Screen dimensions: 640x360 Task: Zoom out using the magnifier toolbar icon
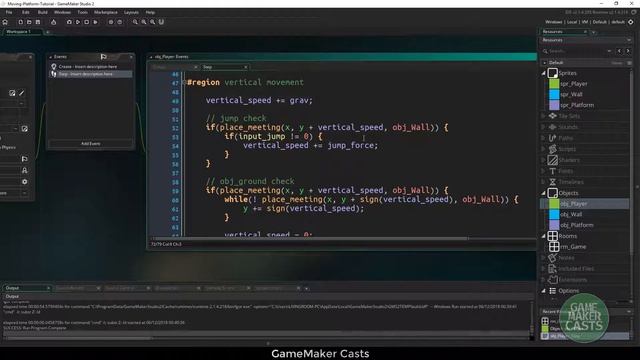135,22
